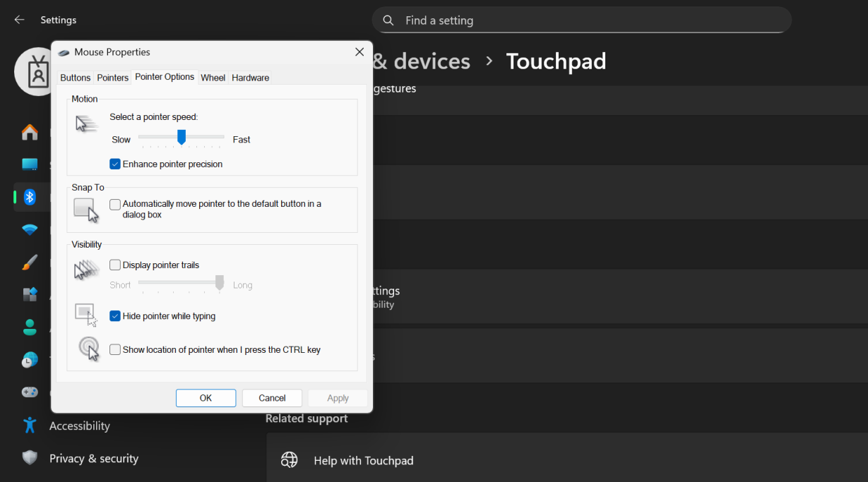Open Help with Touchpad
The image size is (868, 482).
tap(364, 460)
